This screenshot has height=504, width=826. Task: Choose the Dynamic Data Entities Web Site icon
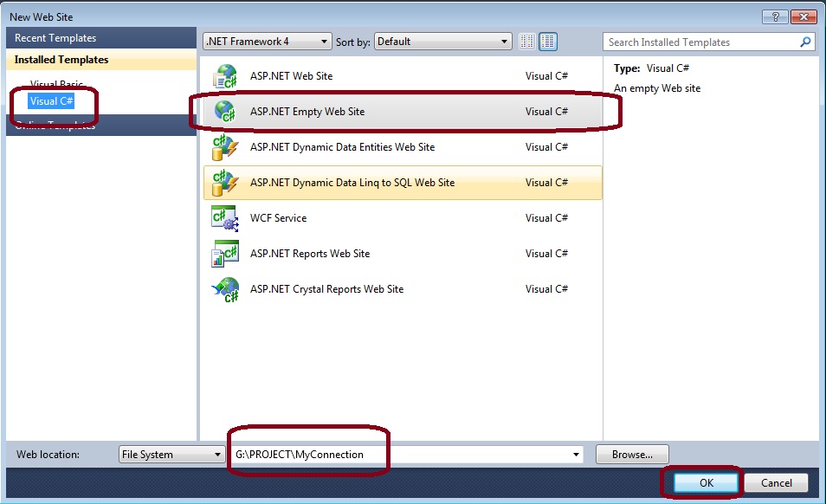(225, 147)
